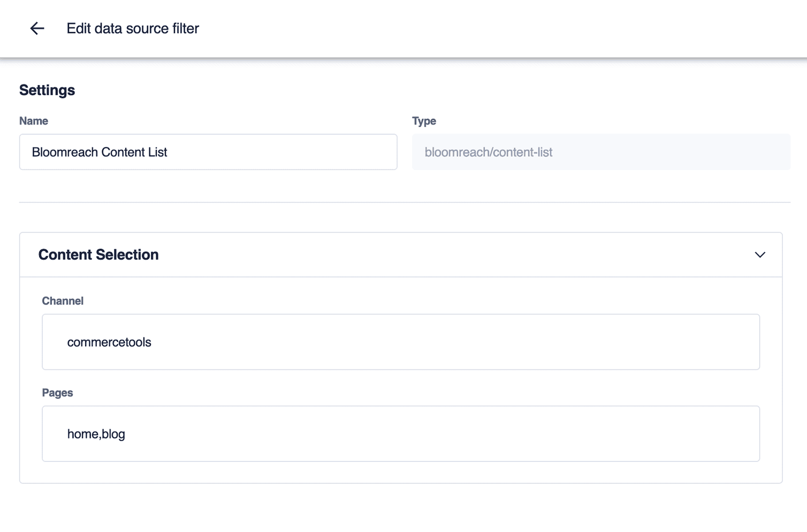Click the Channel label
The width and height of the screenshot is (807, 532).
[x=63, y=300]
